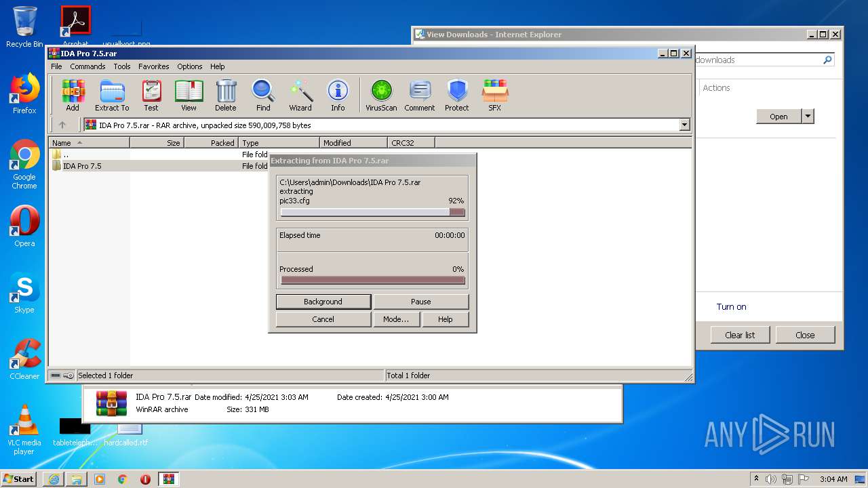Click Chrome icon in the taskbar
This screenshot has height=488, width=868.
[122, 479]
